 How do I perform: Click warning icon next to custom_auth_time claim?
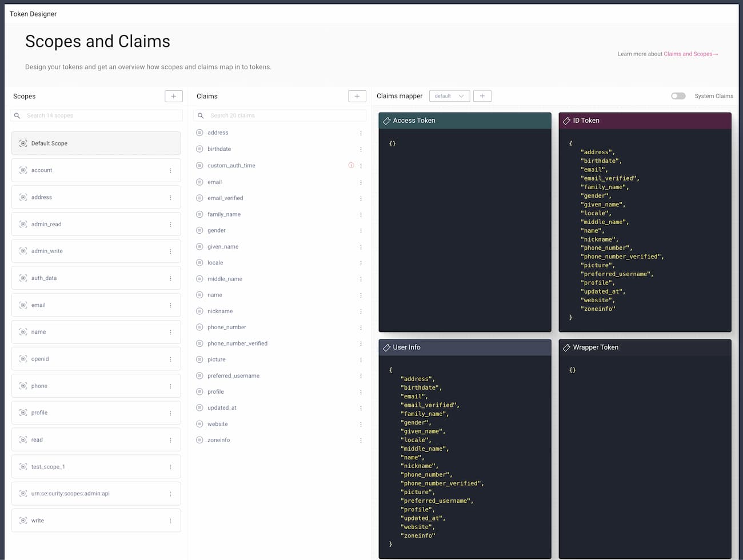tap(351, 165)
